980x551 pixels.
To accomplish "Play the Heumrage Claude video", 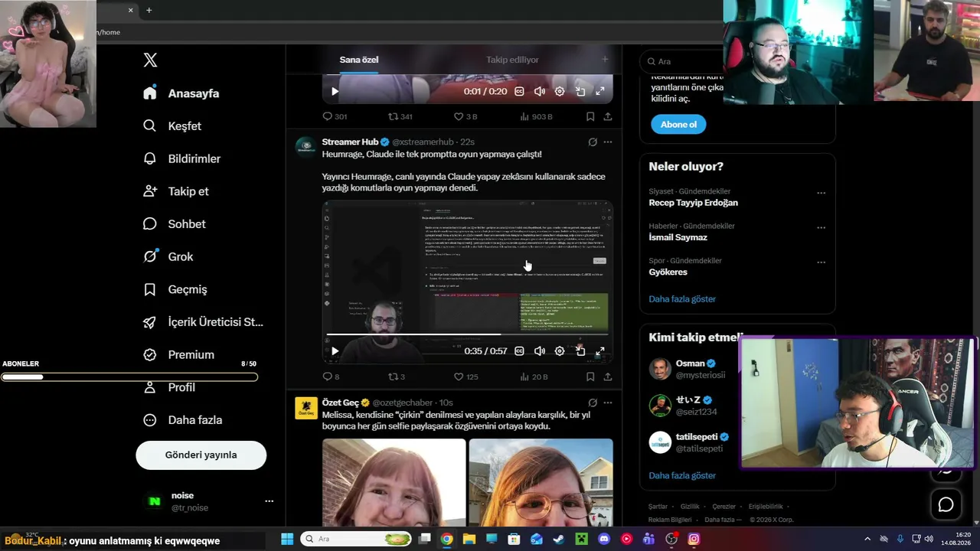I will click(335, 351).
